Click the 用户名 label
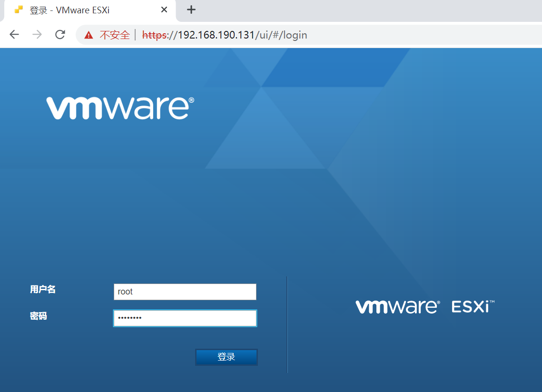The image size is (542, 392). 43,289
